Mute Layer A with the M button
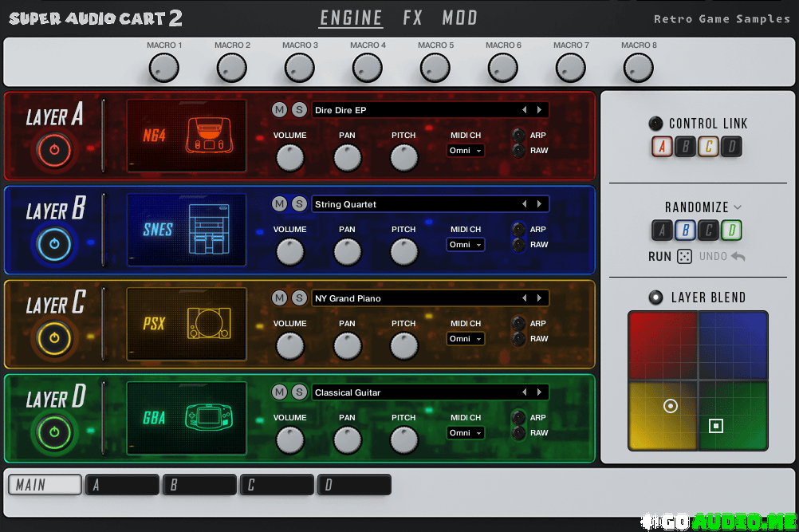799x532 pixels. [x=279, y=110]
